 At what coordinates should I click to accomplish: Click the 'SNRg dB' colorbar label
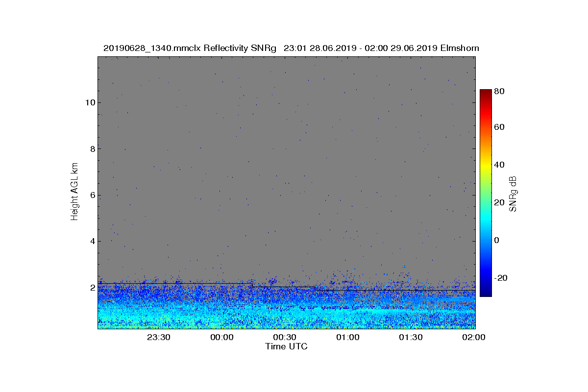[513, 193]
